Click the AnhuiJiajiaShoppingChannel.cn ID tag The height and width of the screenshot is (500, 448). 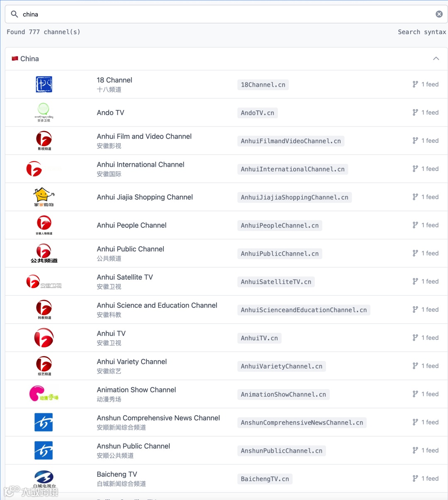tap(295, 198)
